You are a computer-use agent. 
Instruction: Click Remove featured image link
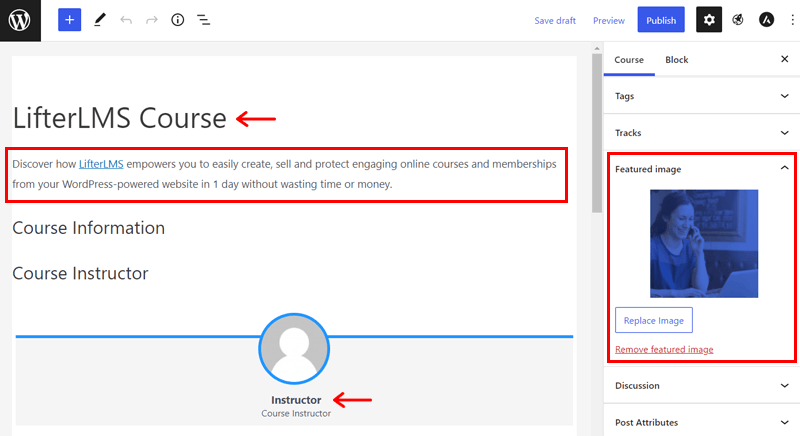(x=664, y=349)
